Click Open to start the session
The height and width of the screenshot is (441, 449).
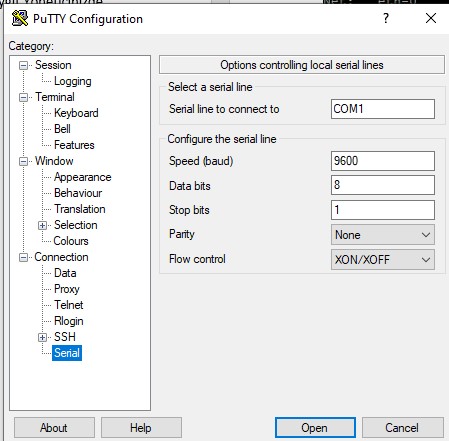pyautogui.click(x=315, y=428)
